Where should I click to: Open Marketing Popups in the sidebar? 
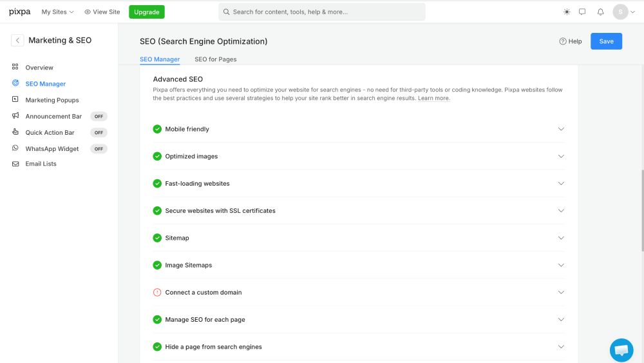(x=52, y=100)
